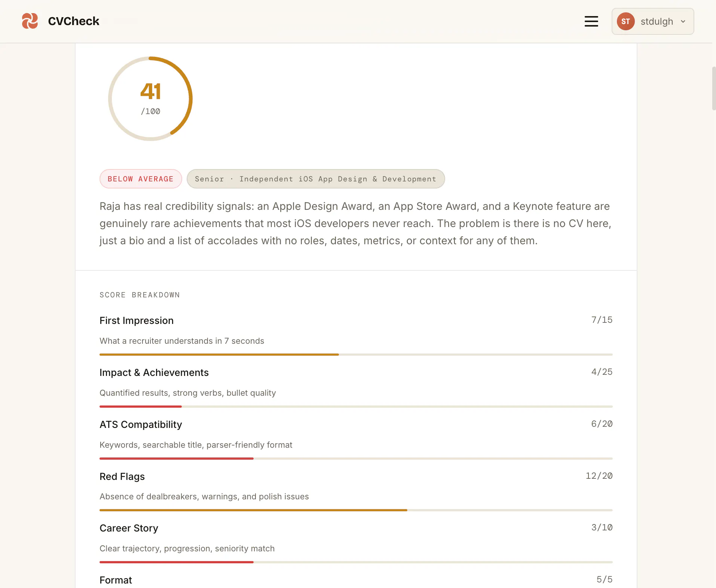Click the 7/15 score value
Viewport: 716px width, 588px height.
(602, 320)
